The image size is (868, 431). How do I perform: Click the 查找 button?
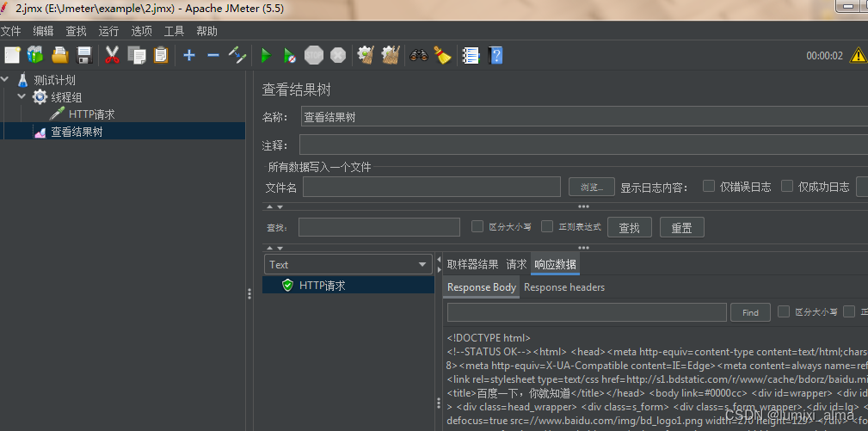[630, 227]
